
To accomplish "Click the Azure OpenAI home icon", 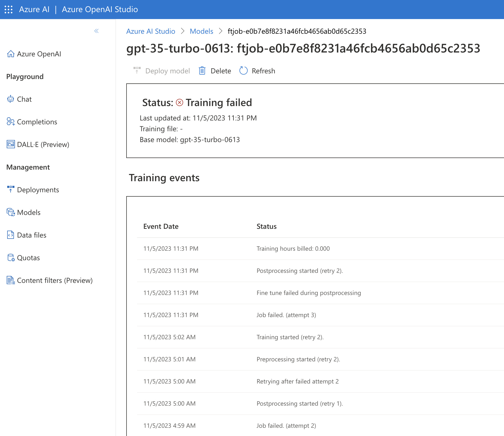I will click(11, 54).
